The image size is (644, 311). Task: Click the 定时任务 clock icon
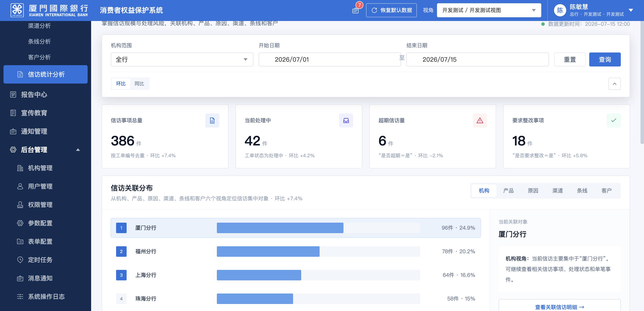[x=20, y=260]
